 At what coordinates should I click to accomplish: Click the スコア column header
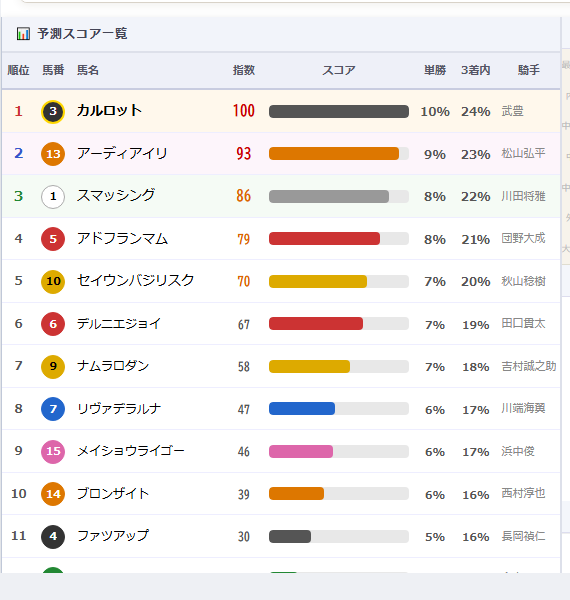(x=339, y=70)
